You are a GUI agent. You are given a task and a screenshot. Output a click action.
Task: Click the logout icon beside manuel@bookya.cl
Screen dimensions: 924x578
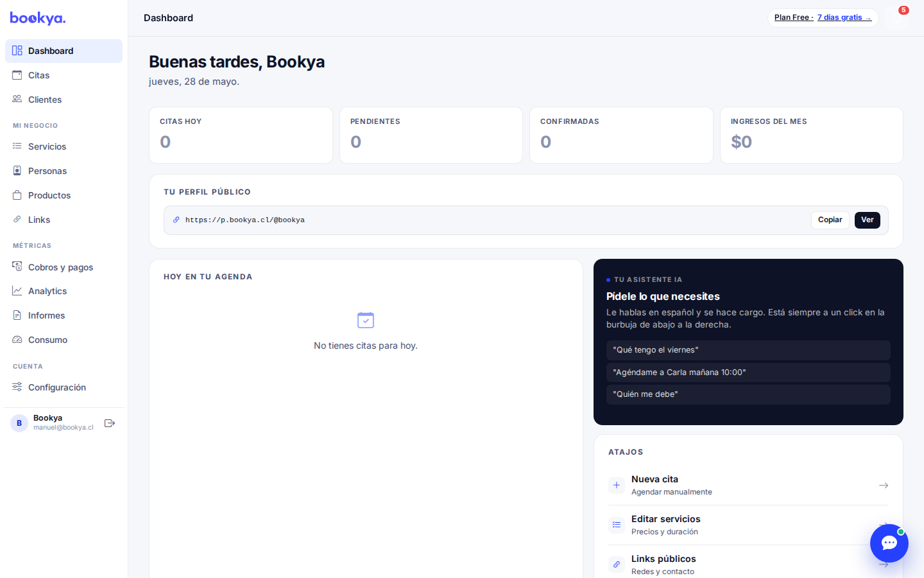[110, 423]
